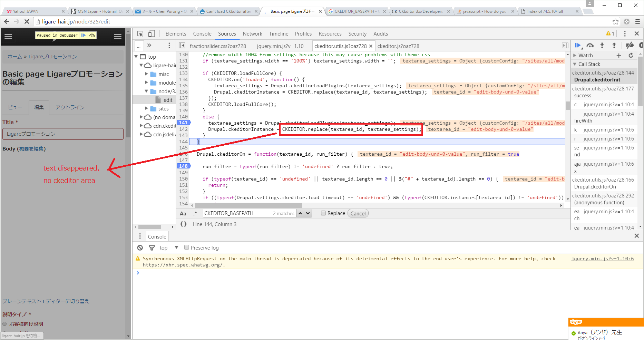The height and width of the screenshot is (340, 644).
Task: Toggle the device mode icon
Action: click(x=152, y=33)
